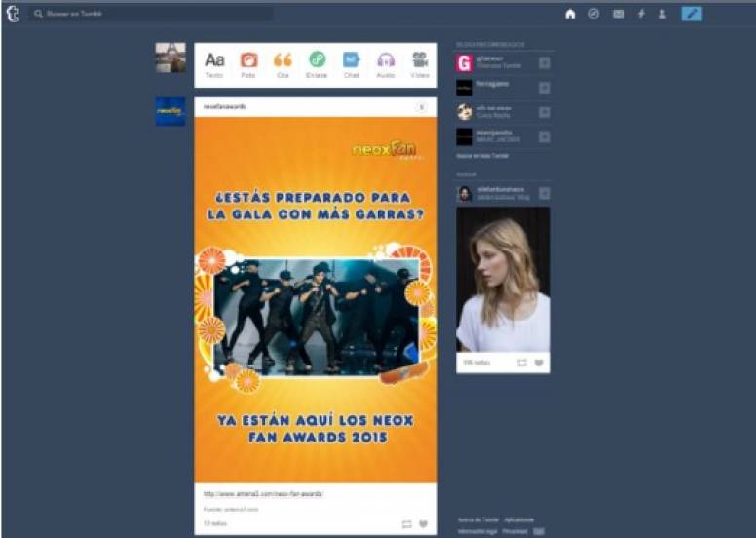756x538 pixels.
Task: Reblog the neoxfanawards post
Action: [x=406, y=524]
